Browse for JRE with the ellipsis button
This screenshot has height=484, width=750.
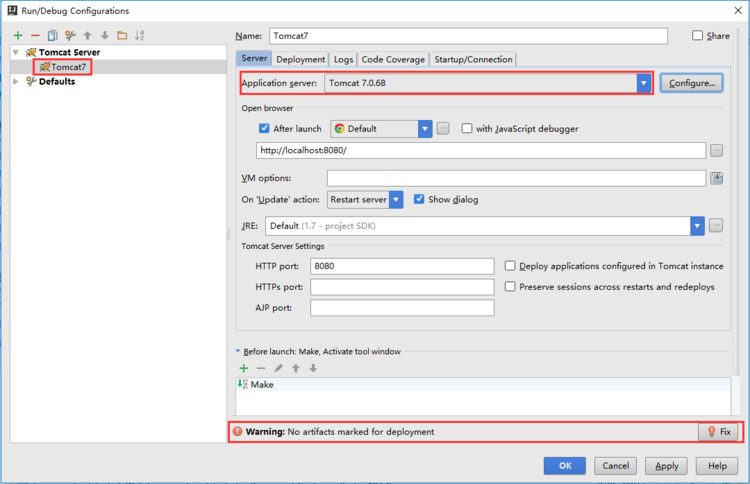pyautogui.click(x=716, y=226)
